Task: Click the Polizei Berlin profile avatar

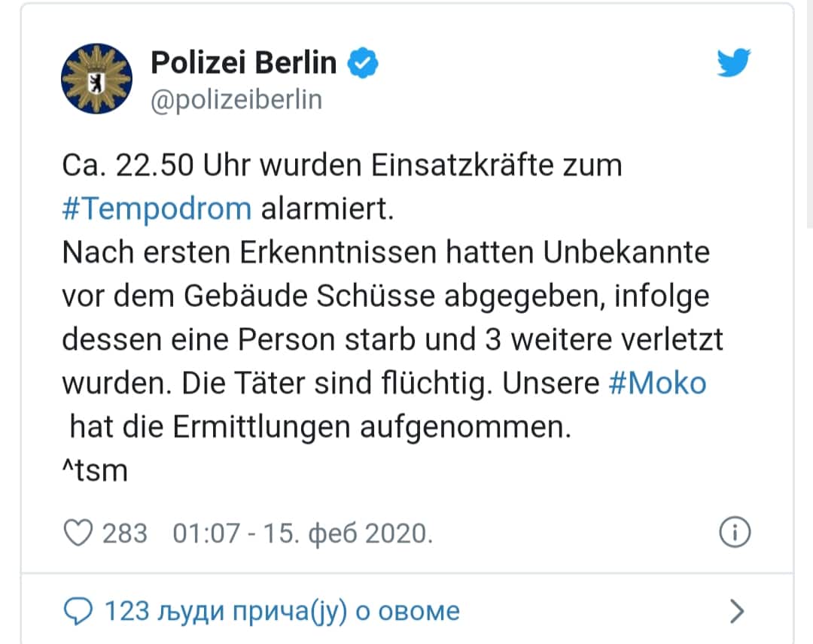Action: click(x=96, y=78)
